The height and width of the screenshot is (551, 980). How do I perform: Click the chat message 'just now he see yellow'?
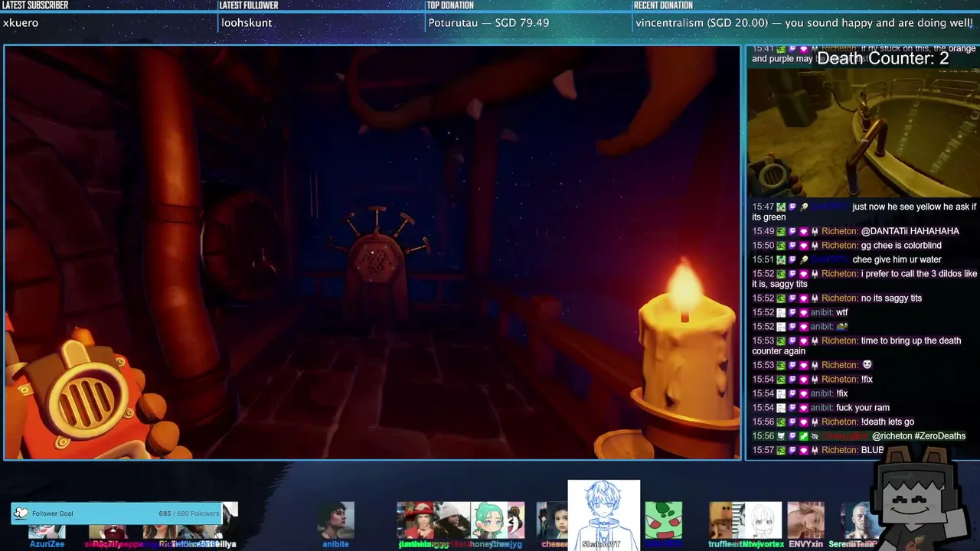point(864,212)
